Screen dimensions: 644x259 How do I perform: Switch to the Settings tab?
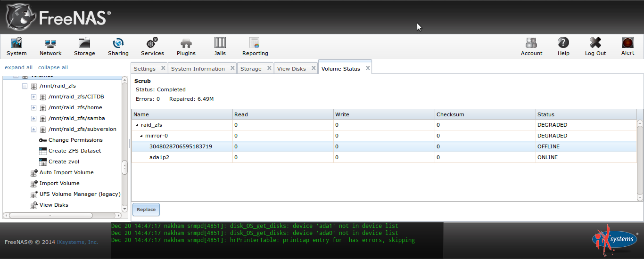tap(145, 69)
